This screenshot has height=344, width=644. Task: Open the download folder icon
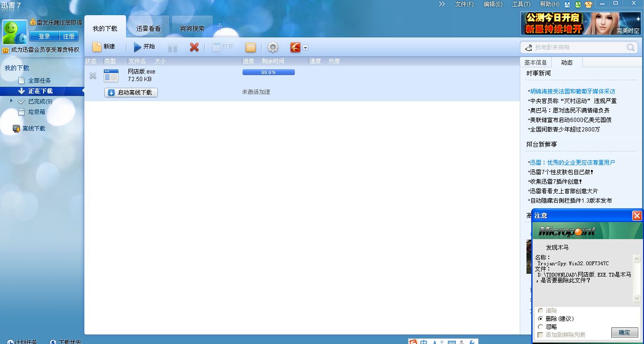(251, 47)
